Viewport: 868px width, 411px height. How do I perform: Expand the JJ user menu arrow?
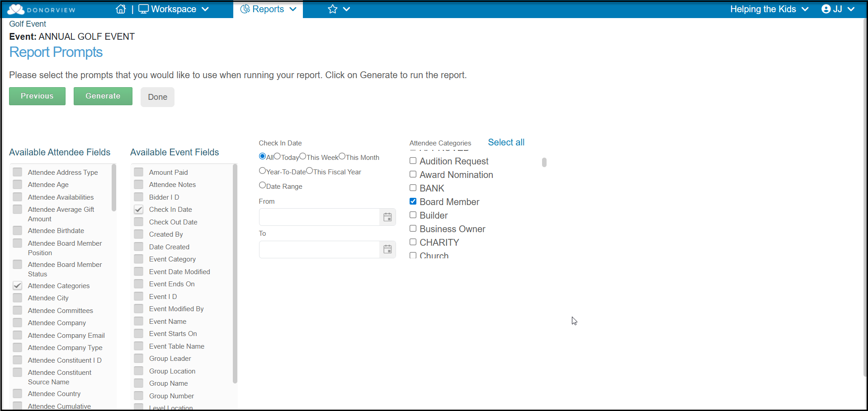tap(851, 9)
